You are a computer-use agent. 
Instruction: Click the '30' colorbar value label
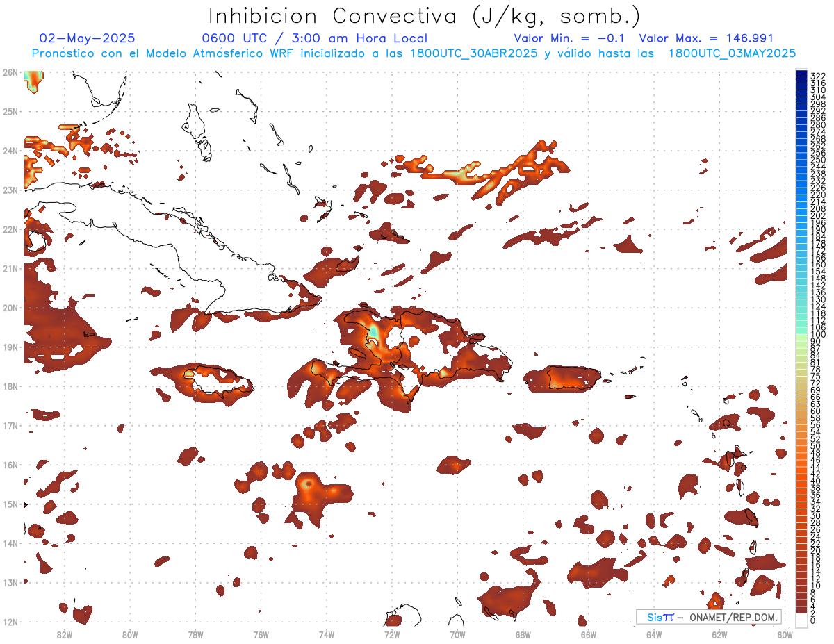[x=816, y=515]
